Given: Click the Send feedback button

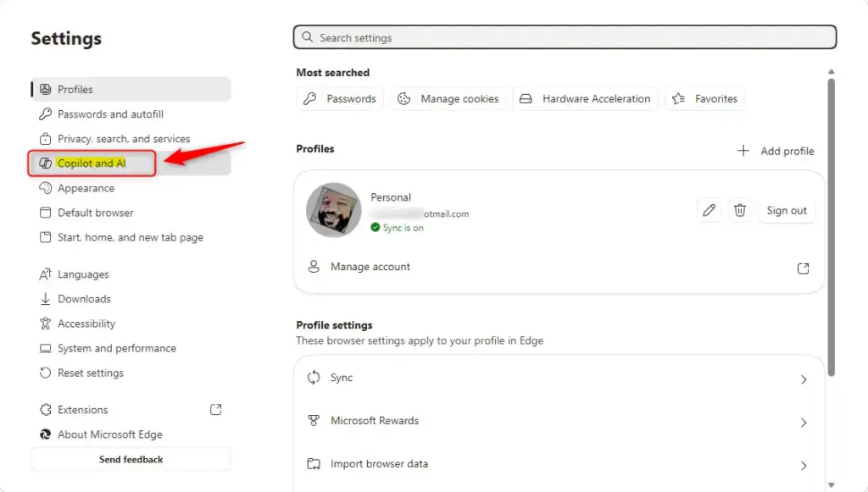Looking at the screenshot, I should tap(131, 459).
